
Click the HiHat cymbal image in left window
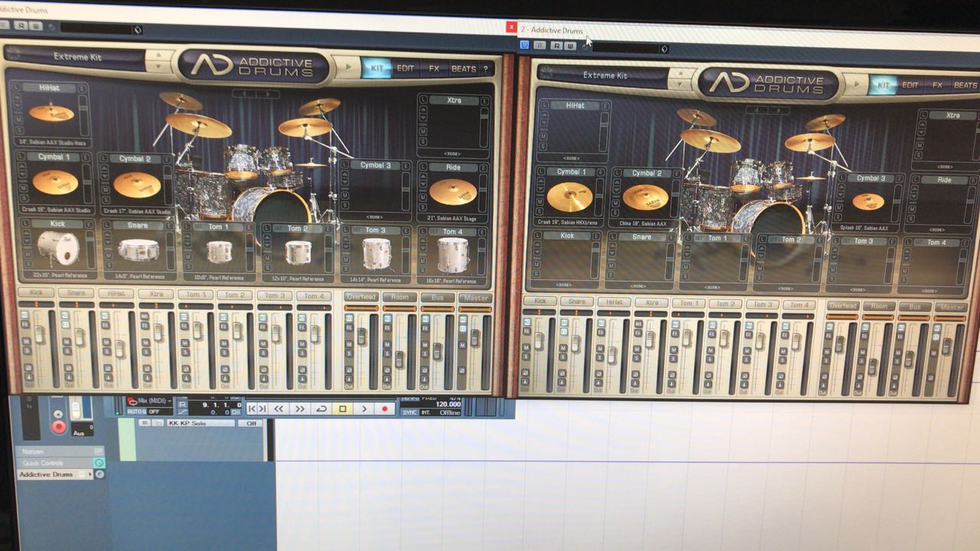pyautogui.click(x=51, y=113)
